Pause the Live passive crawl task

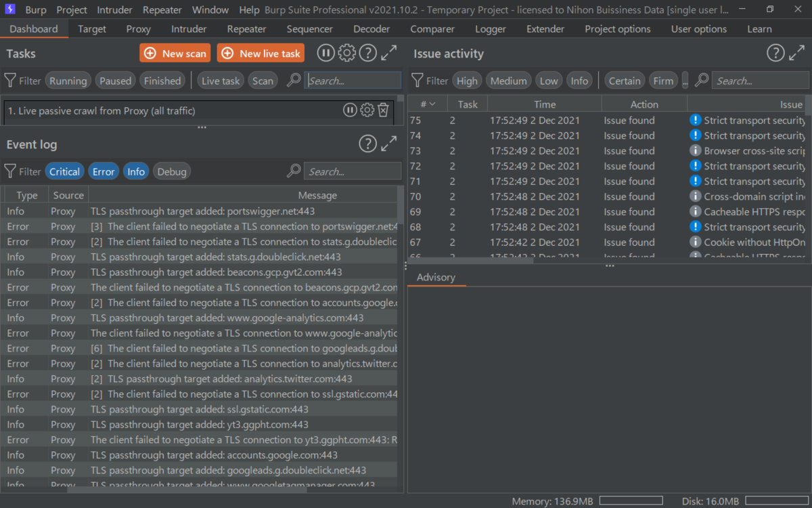coord(350,110)
